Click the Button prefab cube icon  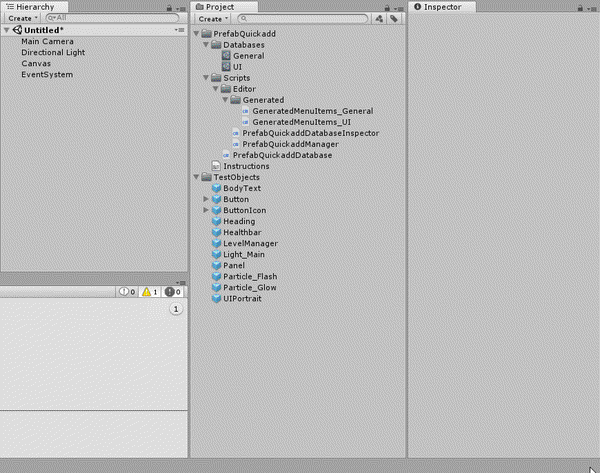(217, 200)
